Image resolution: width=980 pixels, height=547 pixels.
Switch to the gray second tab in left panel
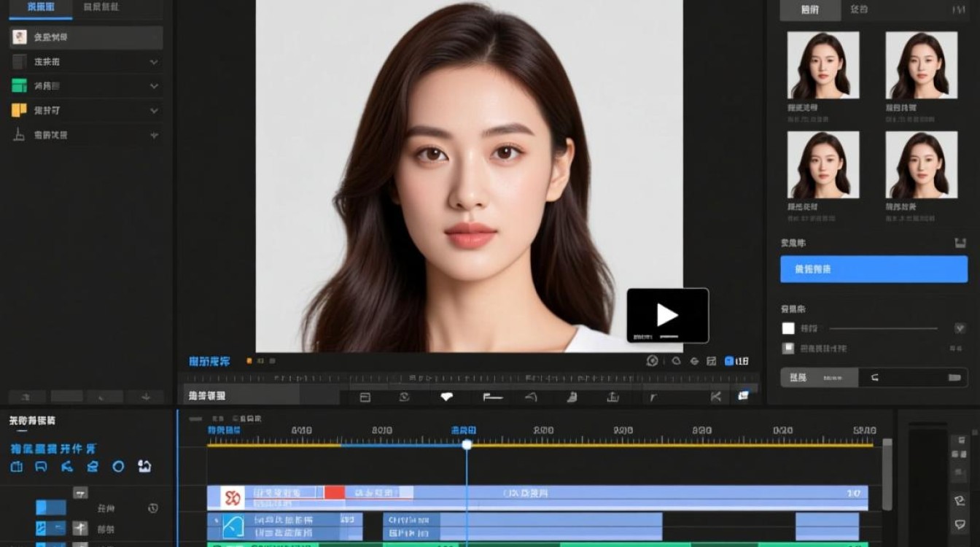pos(102,8)
